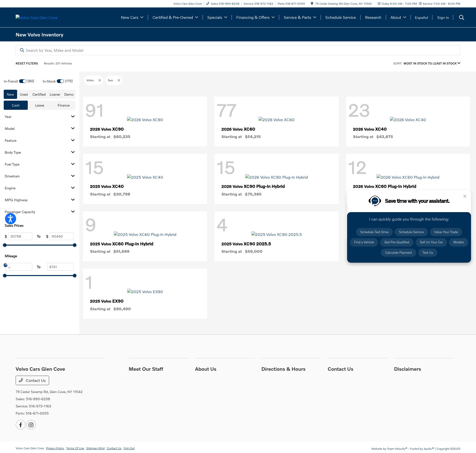Focus the Year, Make and Model search field
The width and height of the screenshot is (476, 453).
pyautogui.click(x=238, y=50)
